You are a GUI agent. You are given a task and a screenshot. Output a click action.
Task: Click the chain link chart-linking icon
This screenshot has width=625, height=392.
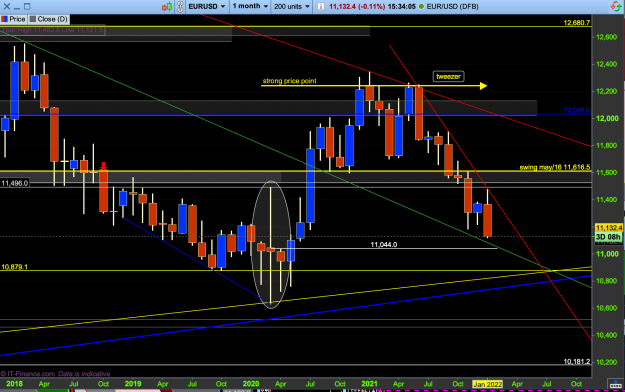[x=180, y=6]
